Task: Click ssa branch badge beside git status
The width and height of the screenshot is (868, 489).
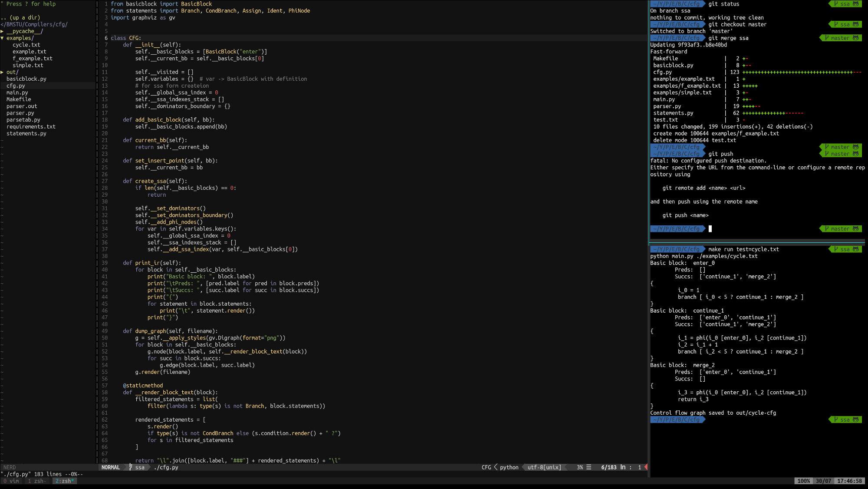Action: (845, 4)
